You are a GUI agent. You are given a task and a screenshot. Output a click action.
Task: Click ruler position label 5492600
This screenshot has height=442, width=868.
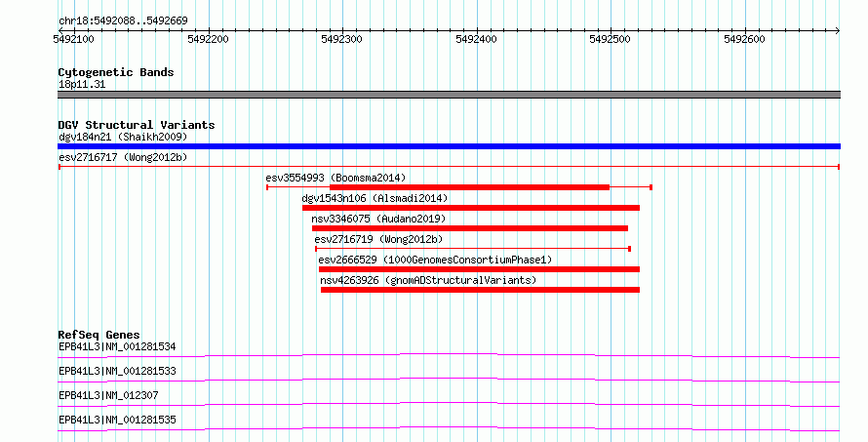[744, 39]
